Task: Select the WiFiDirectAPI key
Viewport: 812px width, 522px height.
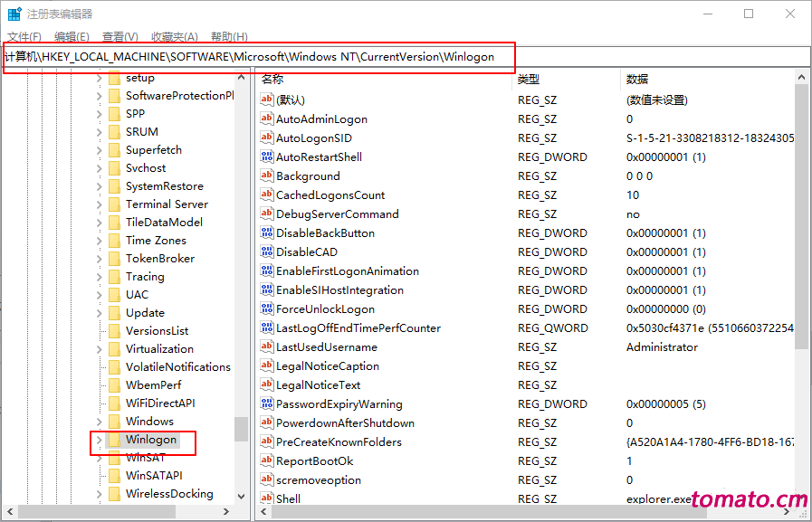Action: (x=160, y=403)
